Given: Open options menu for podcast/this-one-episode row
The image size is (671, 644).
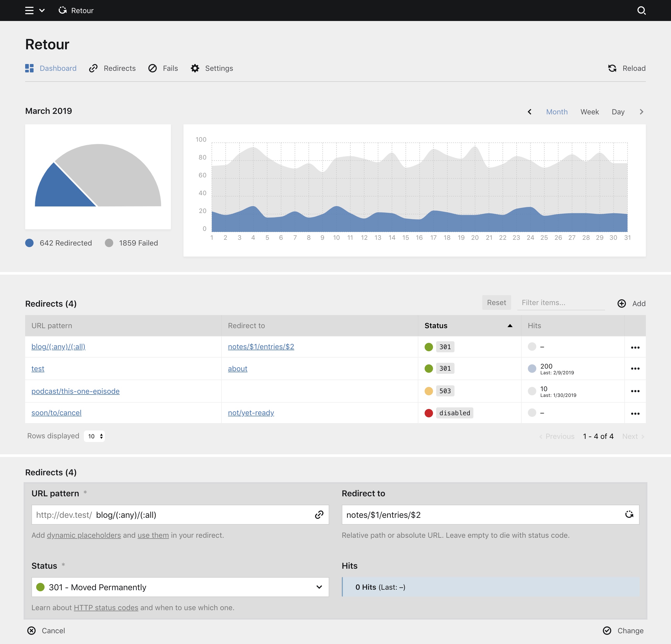Looking at the screenshot, I should pyautogui.click(x=635, y=391).
